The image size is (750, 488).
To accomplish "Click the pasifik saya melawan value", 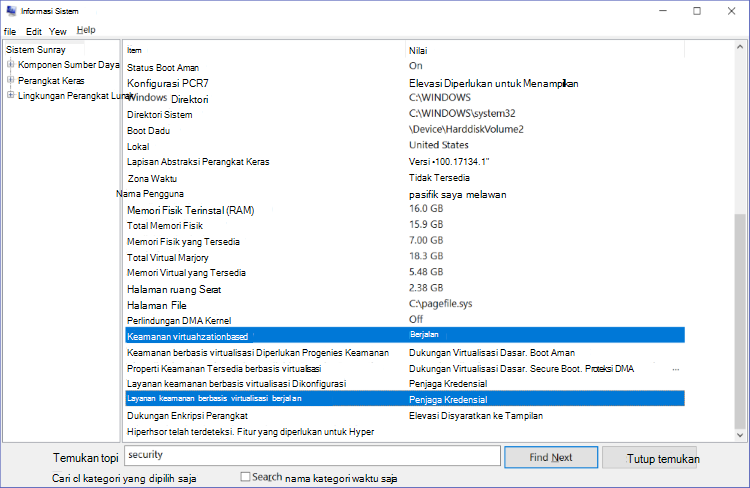I will 458,194.
